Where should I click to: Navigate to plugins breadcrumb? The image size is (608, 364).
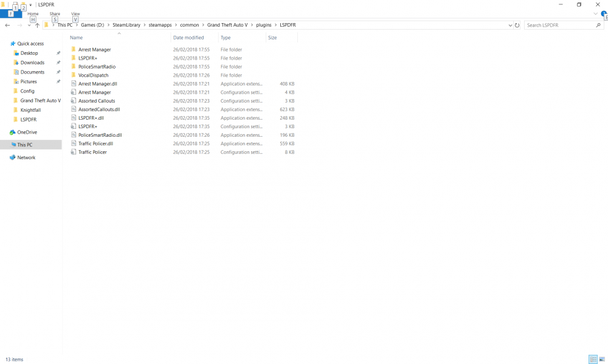pyautogui.click(x=264, y=25)
